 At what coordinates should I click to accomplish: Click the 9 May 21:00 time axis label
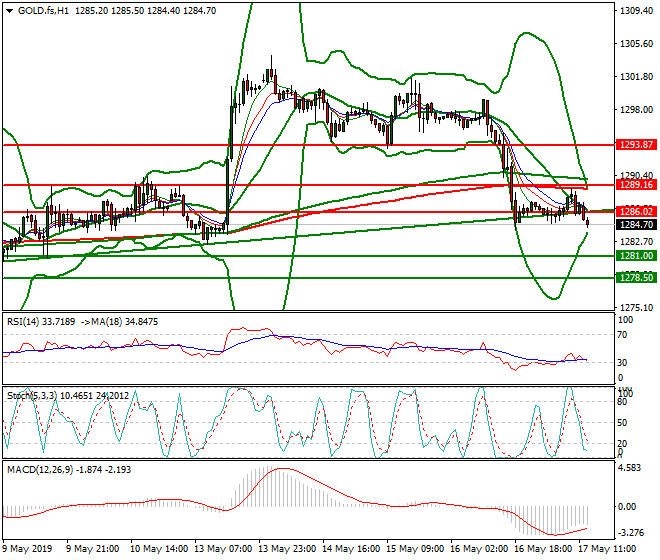click(x=93, y=549)
